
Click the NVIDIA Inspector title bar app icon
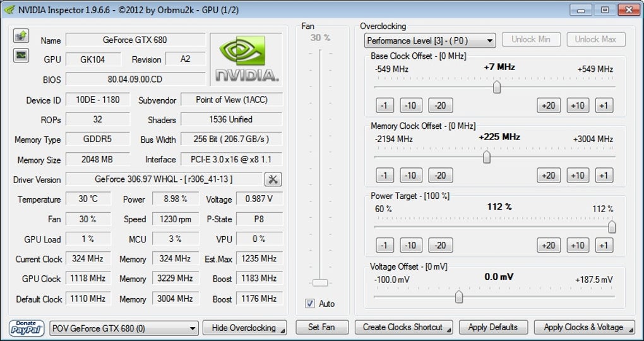coord(9,9)
